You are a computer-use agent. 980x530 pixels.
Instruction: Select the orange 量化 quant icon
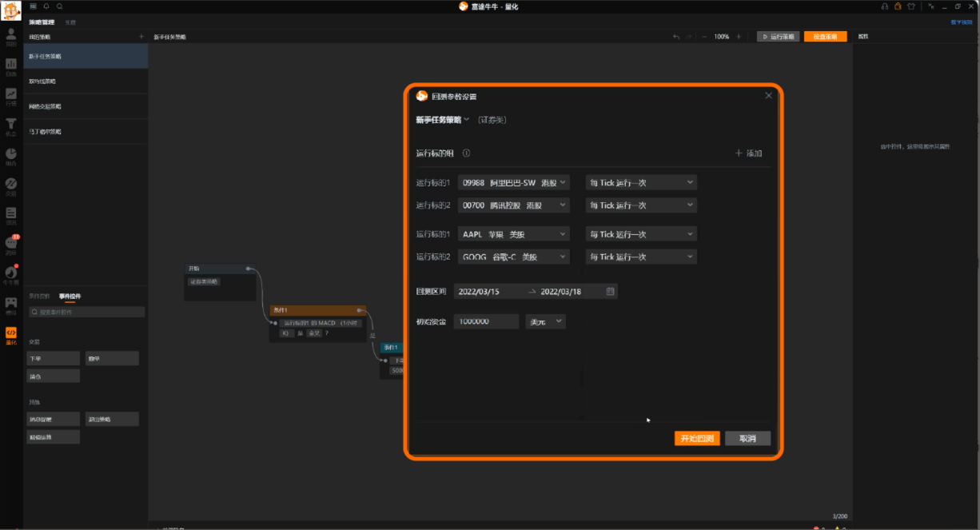[11, 334]
